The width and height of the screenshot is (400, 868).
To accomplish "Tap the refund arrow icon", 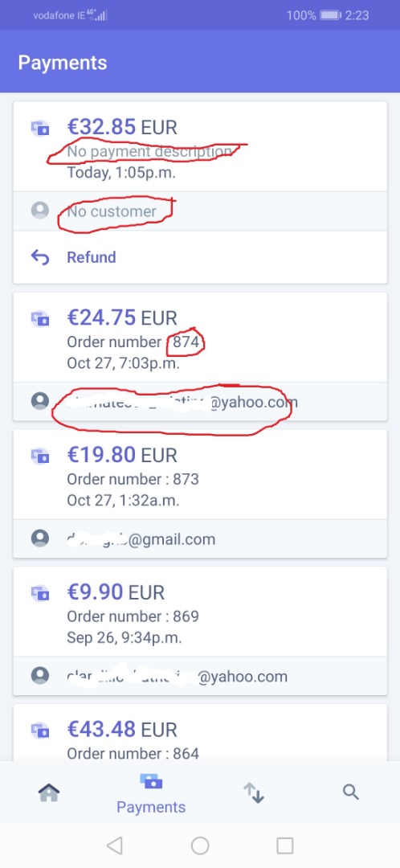I will coord(40,257).
